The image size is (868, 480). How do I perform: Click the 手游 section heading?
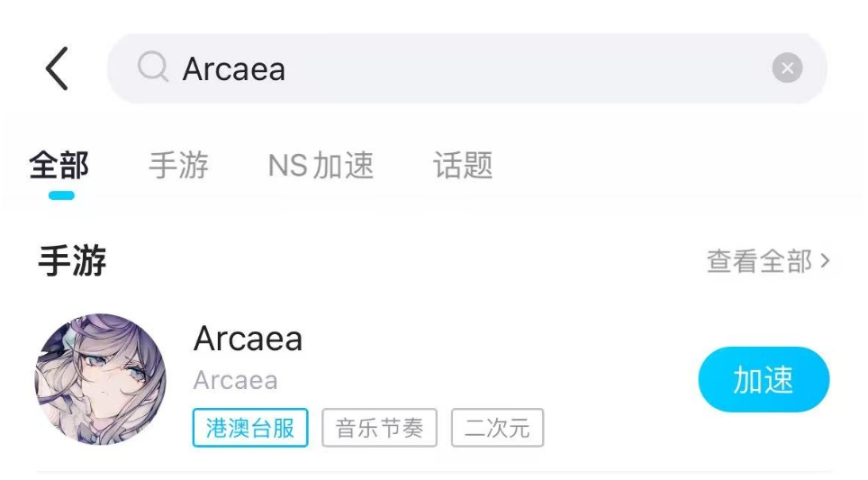pyautogui.click(x=72, y=260)
